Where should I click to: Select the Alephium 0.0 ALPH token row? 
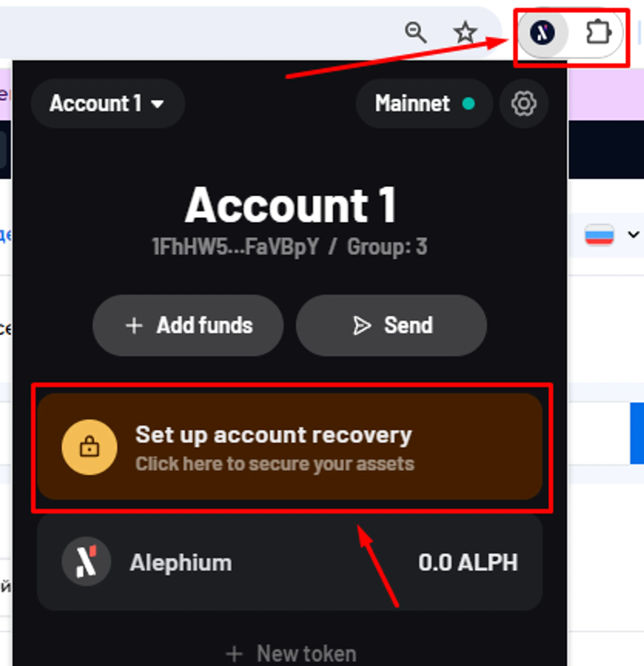point(290,562)
